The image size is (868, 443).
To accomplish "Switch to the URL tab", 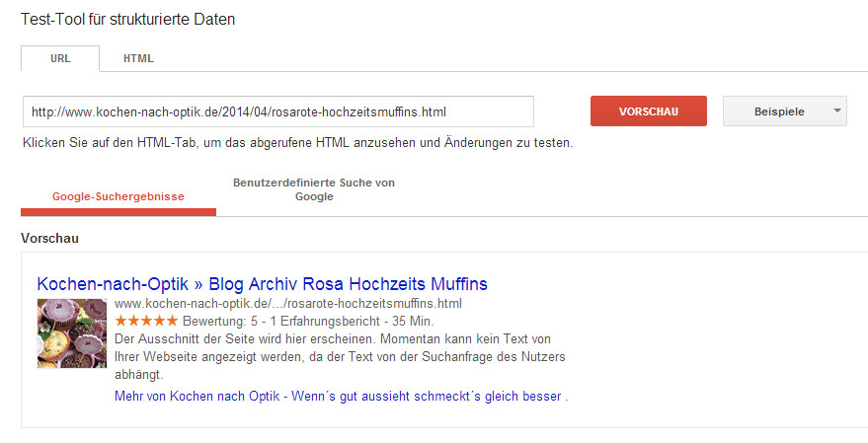I will click(x=60, y=58).
